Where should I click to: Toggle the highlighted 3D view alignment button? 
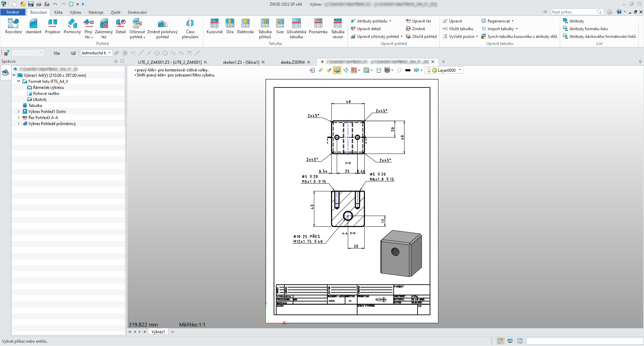click(337, 70)
